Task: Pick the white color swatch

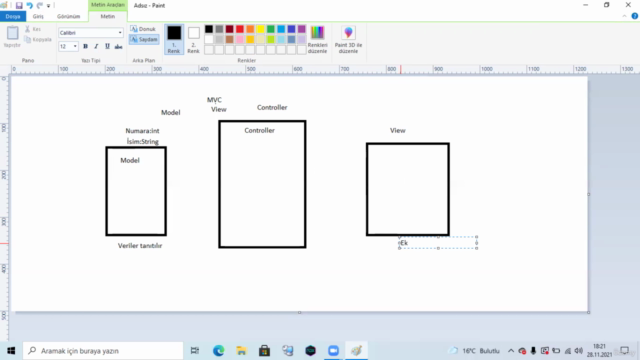Action: point(209,40)
